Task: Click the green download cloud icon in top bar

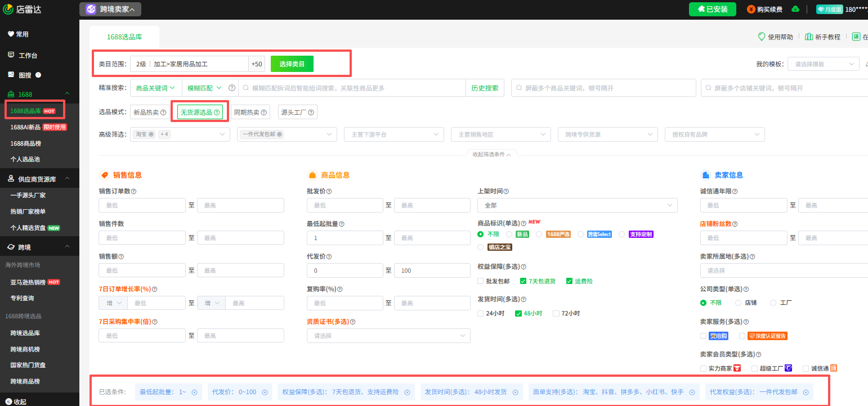Action: [x=794, y=9]
